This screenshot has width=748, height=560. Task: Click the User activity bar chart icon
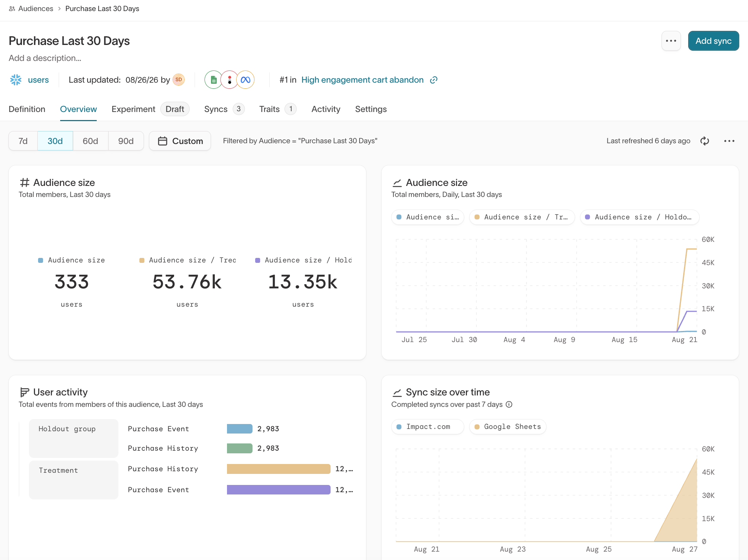pyautogui.click(x=25, y=392)
